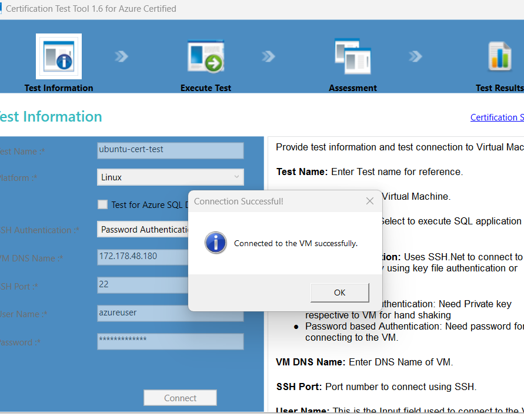Click the blue info icon in dialog
Screen dimensions: 524x420
coord(216,243)
